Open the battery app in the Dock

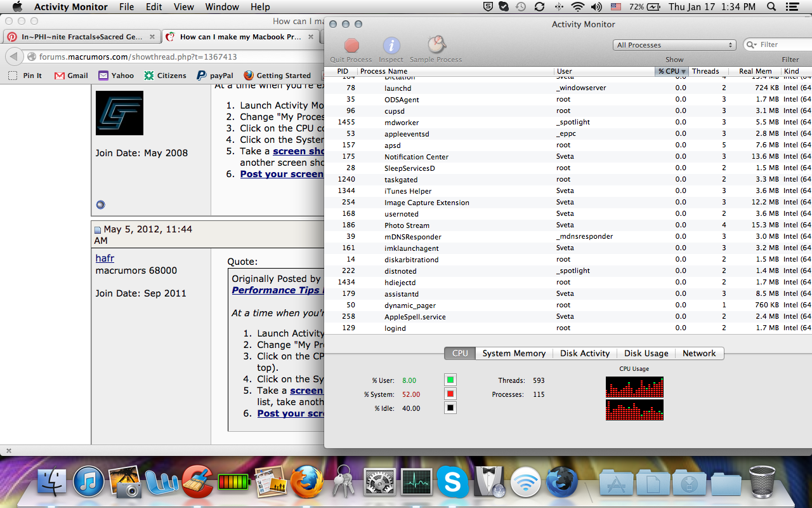tap(234, 484)
